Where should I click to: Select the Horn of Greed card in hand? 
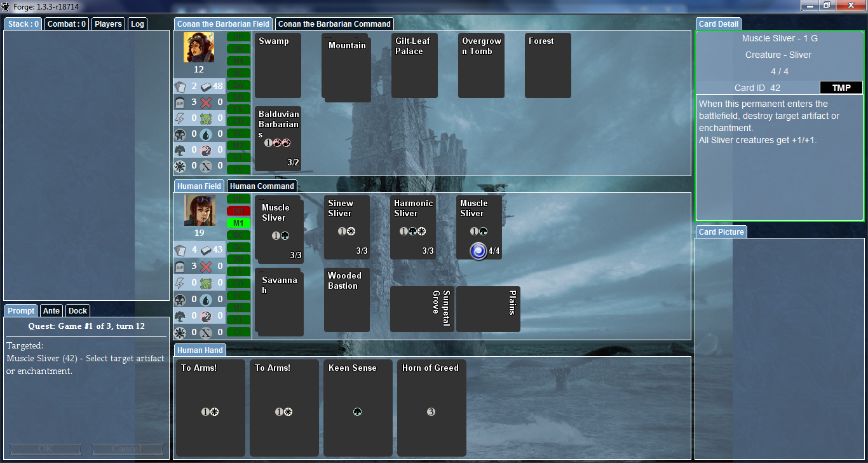point(431,408)
